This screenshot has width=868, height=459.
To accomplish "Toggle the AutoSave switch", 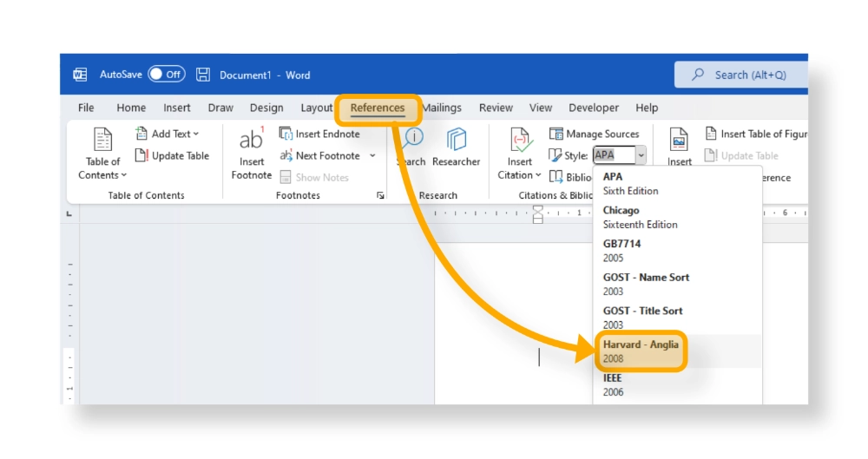I will [166, 75].
